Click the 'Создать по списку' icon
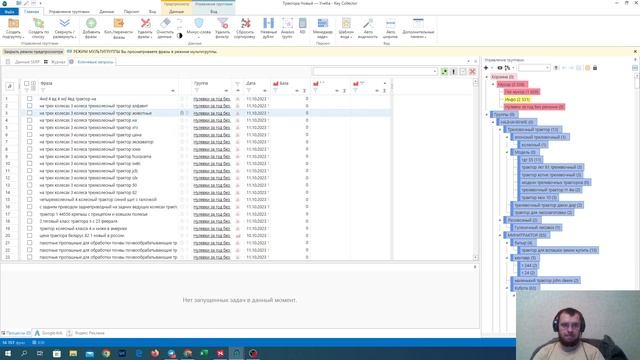Screen dimensions: 640x360 click(x=38, y=23)
